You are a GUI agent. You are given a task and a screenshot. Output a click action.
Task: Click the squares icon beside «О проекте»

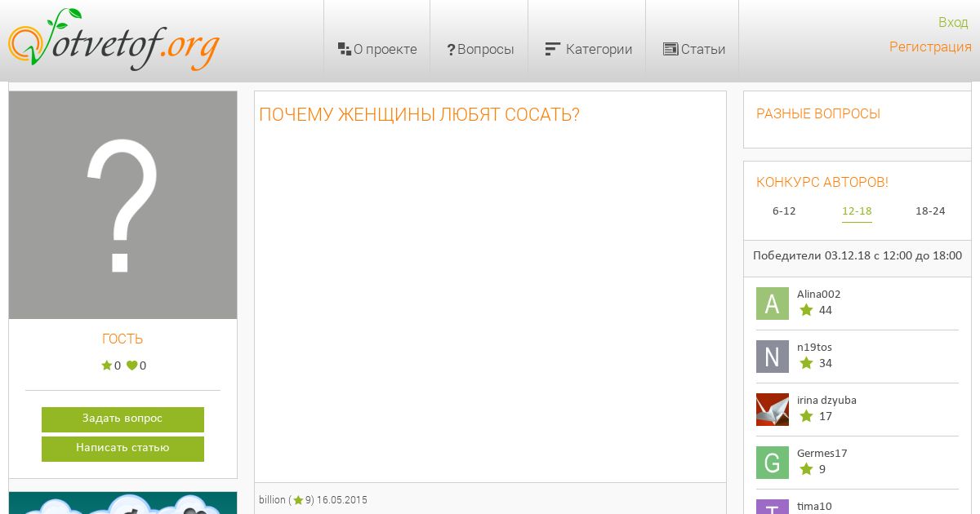point(344,49)
